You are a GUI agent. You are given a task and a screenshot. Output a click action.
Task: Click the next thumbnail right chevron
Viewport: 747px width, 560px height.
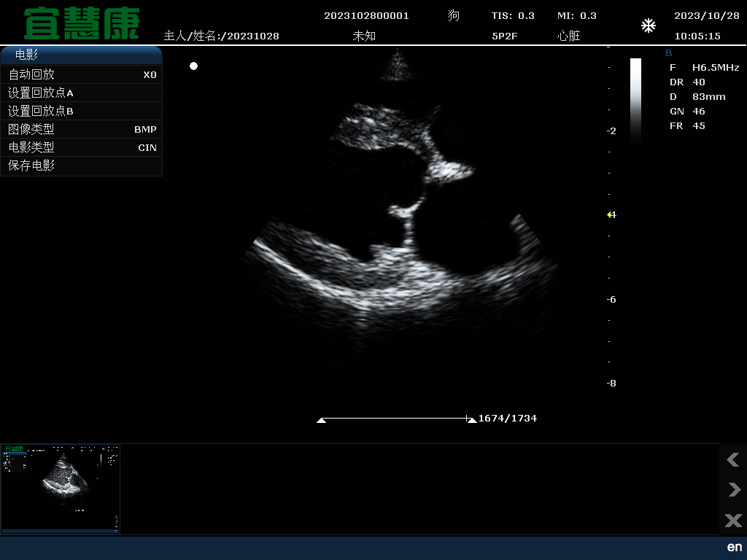733,489
